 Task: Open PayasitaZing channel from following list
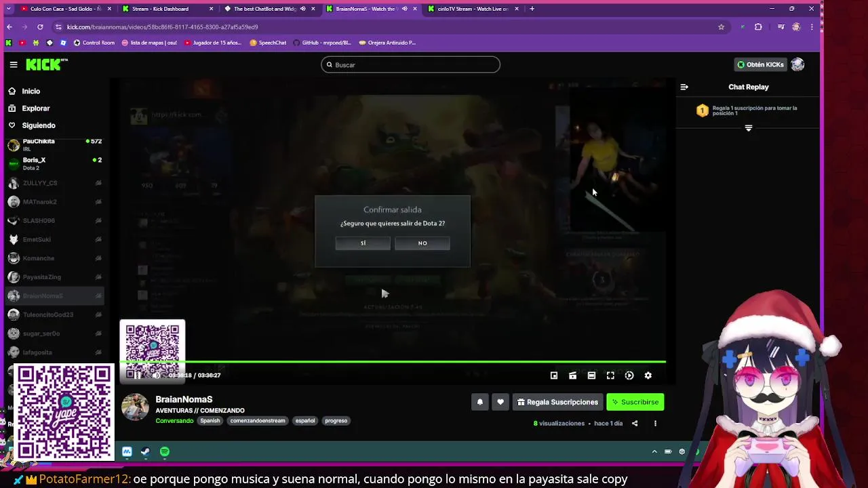point(54,277)
